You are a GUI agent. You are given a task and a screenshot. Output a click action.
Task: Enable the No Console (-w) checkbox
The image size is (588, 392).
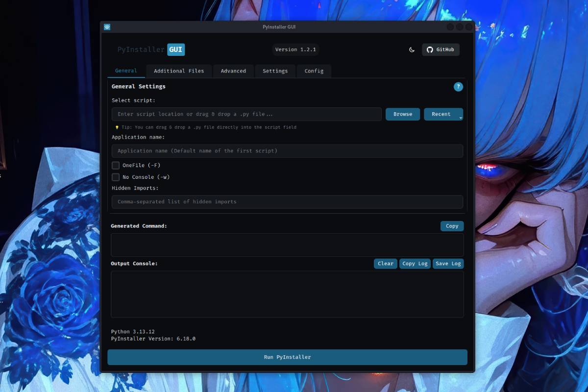[116, 177]
